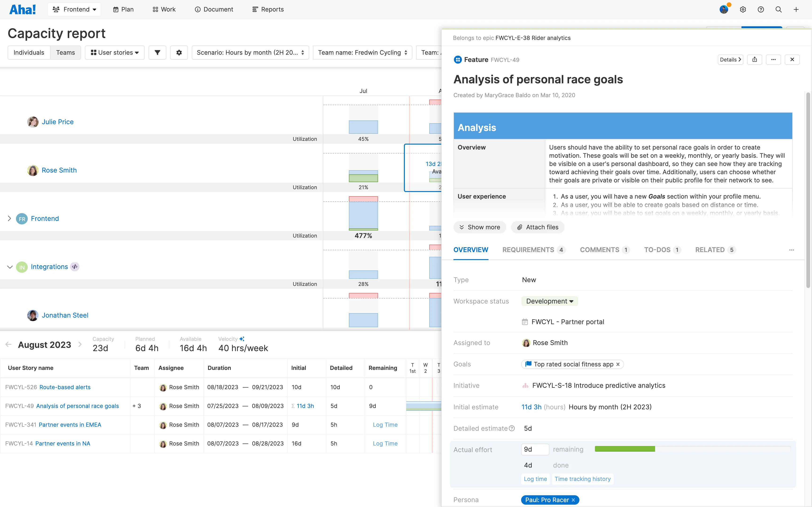Image resolution: width=812 pixels, height=507 pixels.
Task: Click the share/export icon in feature panel
Action: point(754,60)
